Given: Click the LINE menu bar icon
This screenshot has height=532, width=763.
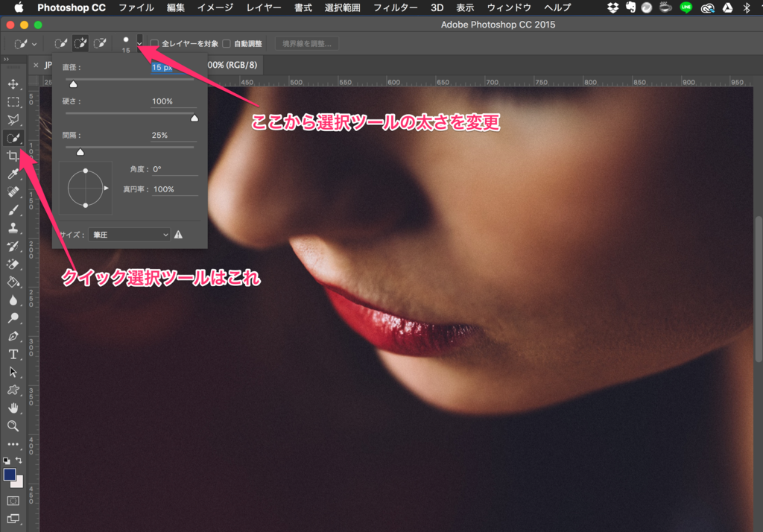Looking at the screenshot, I should click(686, 7).
